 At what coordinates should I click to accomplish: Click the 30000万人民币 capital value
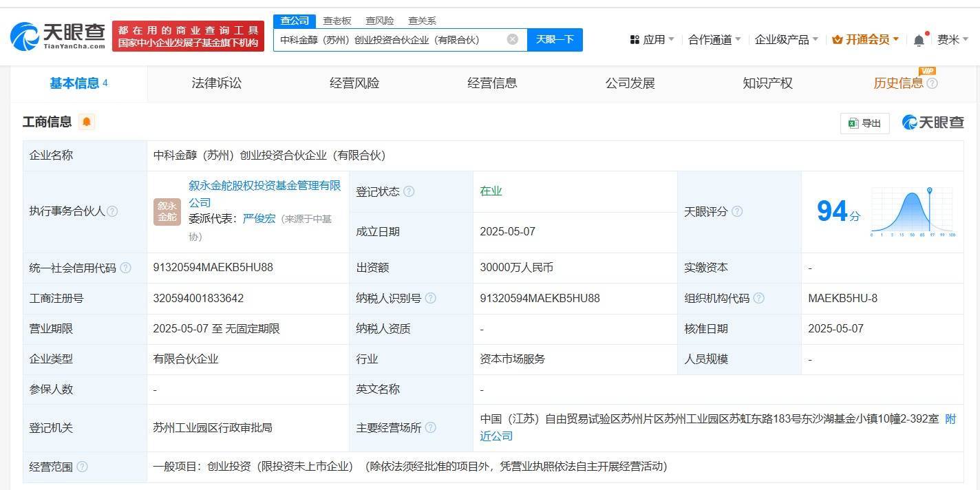[x=517, y=268]
